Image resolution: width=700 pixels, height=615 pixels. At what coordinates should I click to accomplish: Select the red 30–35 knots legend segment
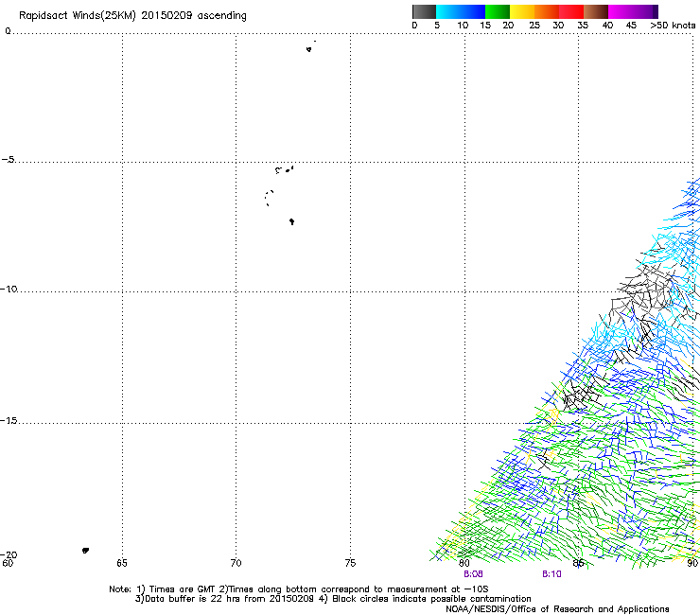571,11
